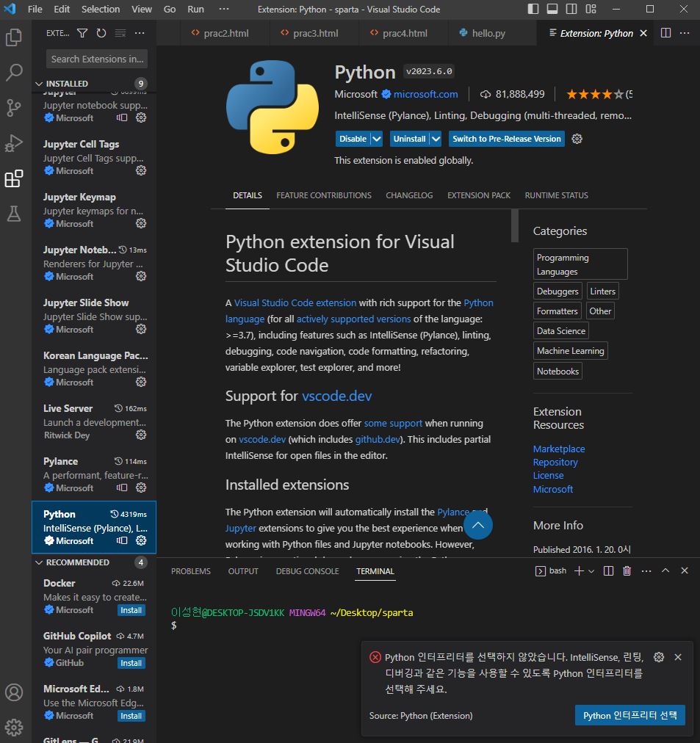The height and width of the screenshot is (743, 700).
Task: Collapse the RECOMMENDED section
Action: [x=39, y=562]
